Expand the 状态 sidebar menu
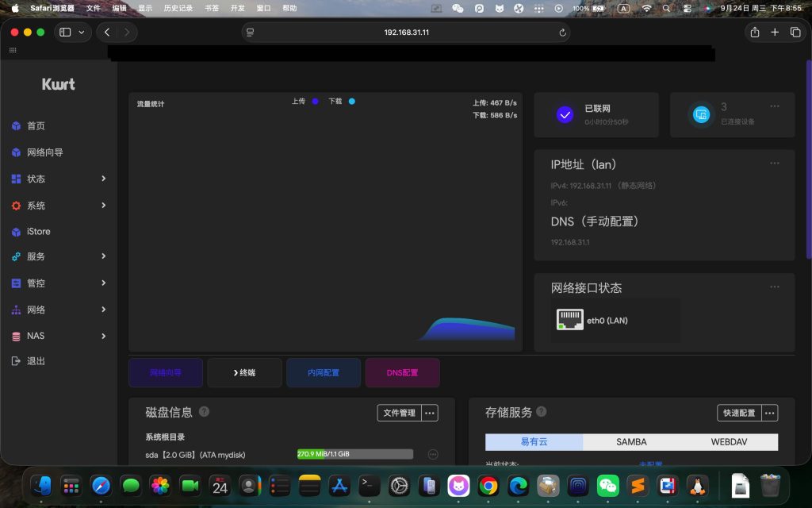This screenshot has height=508, width=812. (x=103, y=179)
